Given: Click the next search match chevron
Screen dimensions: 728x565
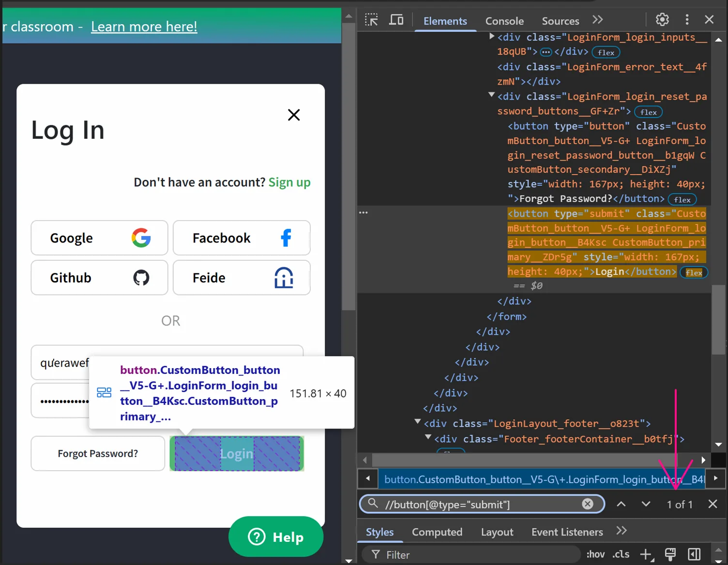Looking at the screenshot, I should [646, 504].
